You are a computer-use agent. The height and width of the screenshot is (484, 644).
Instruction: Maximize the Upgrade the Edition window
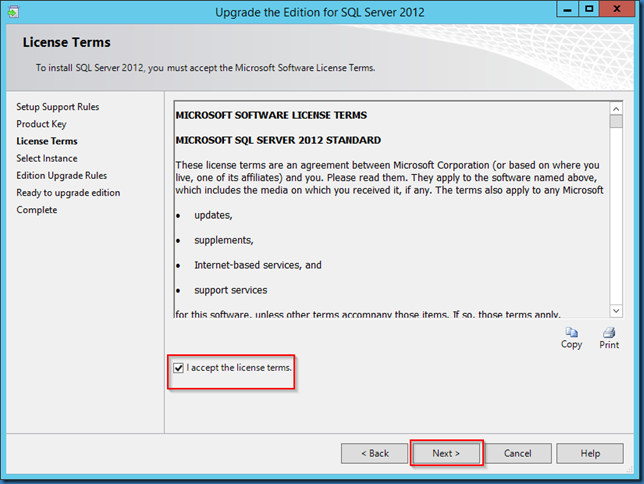click(589, 9)
